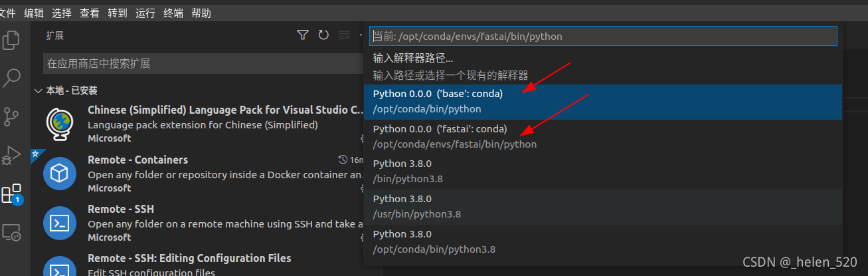The image size is (868, 276).
Task: Open Remote - Containers extension title
Action: pyautogui.click(x=137, y=160)
